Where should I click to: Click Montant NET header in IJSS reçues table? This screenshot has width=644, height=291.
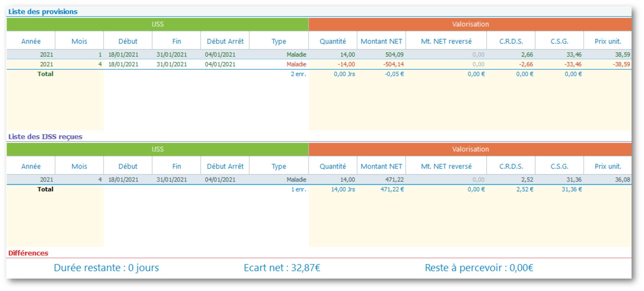[381, 166]
